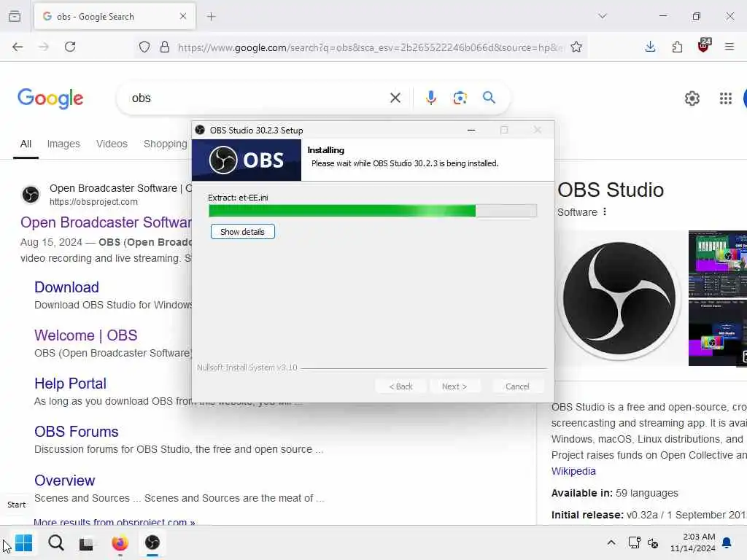Switch to the Images tab
This screenshot has width=747, height=560.
point(63,144)
